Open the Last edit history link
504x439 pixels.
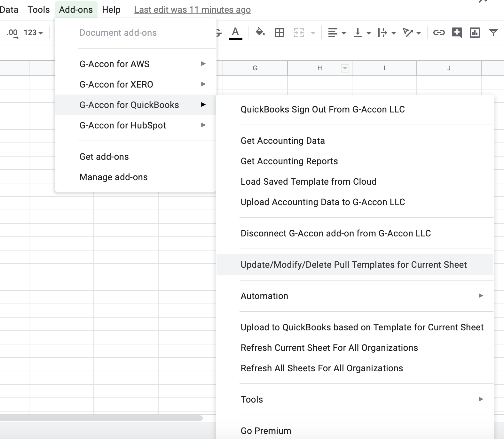tap(193, 10)
